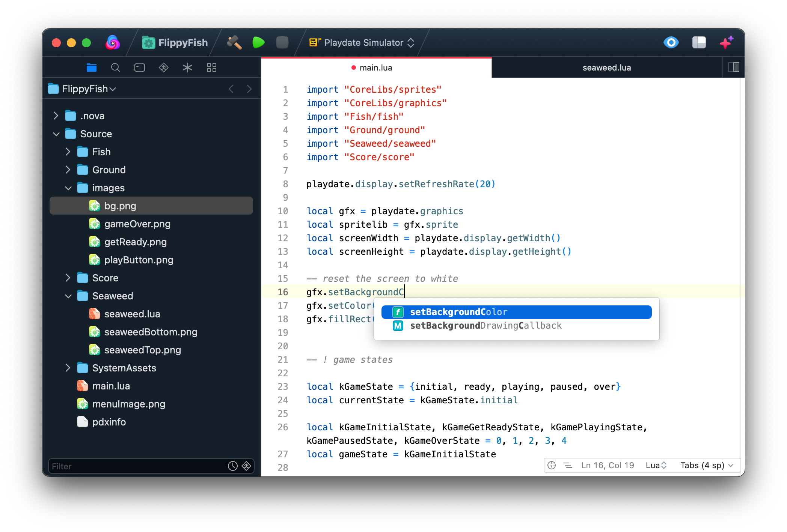
Task: Open the sidebar search icon
Action: [x=115, y=68]
